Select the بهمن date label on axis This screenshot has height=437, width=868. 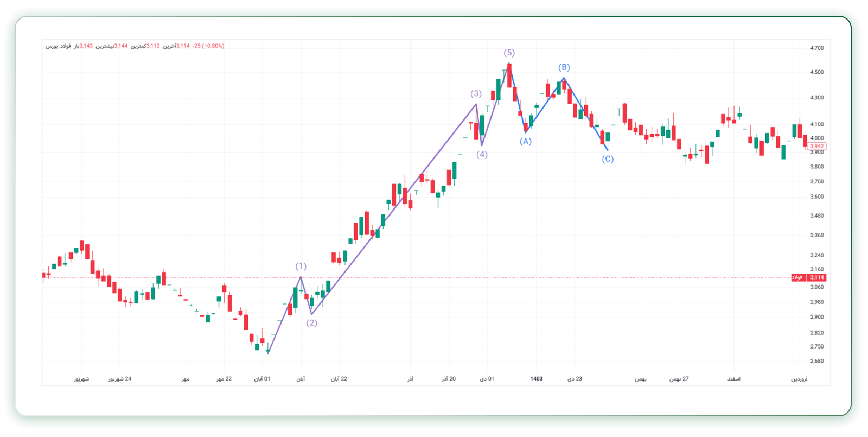pyautogui.click(x=641, y=379)
